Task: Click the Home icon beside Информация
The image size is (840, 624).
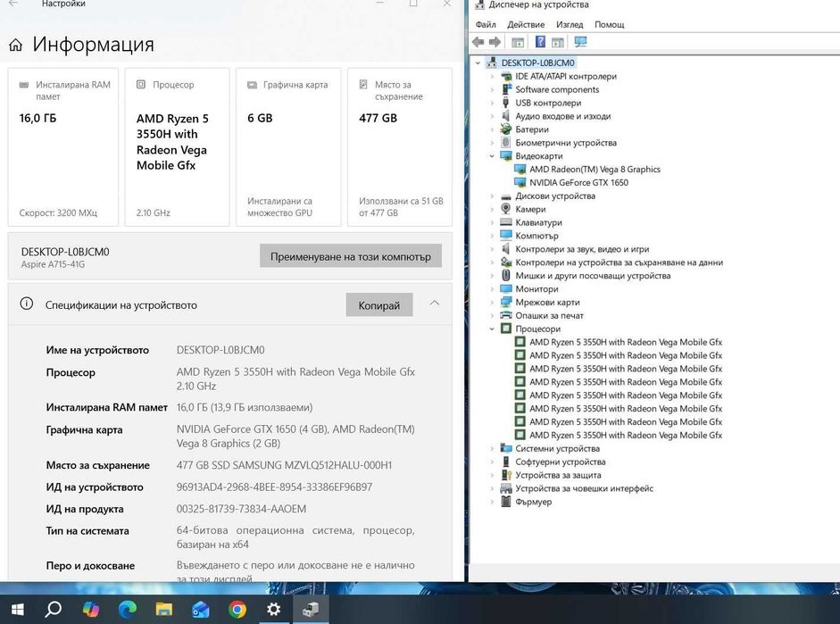Action: point(15,45)
